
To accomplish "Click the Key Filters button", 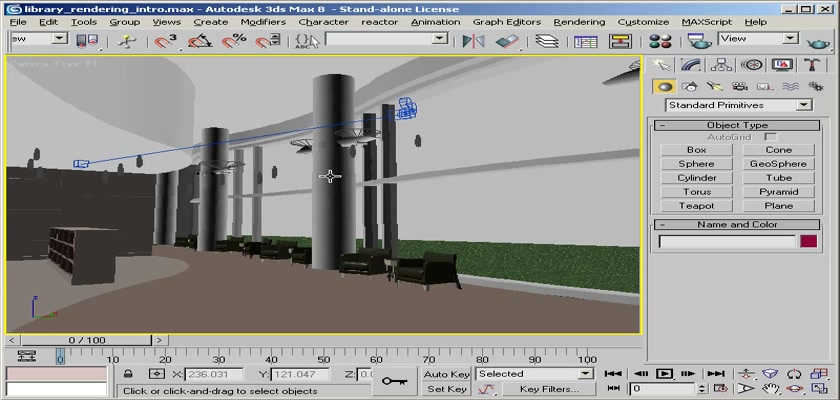I will coord(549,389).
